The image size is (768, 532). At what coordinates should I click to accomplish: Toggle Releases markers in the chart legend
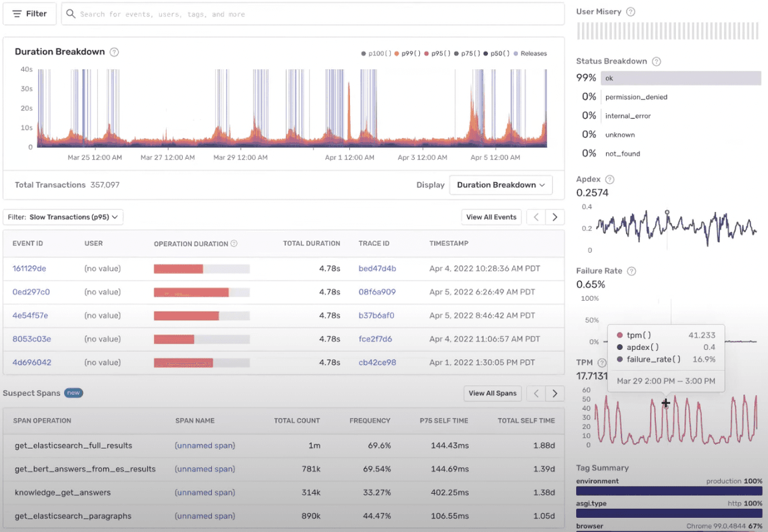point(530,53)
